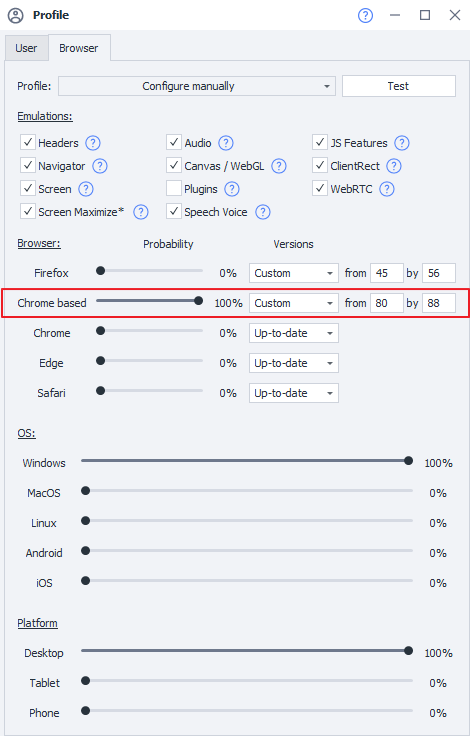470x736 pixels.
Task: Switch to the User tab
Action: (26, 48)
